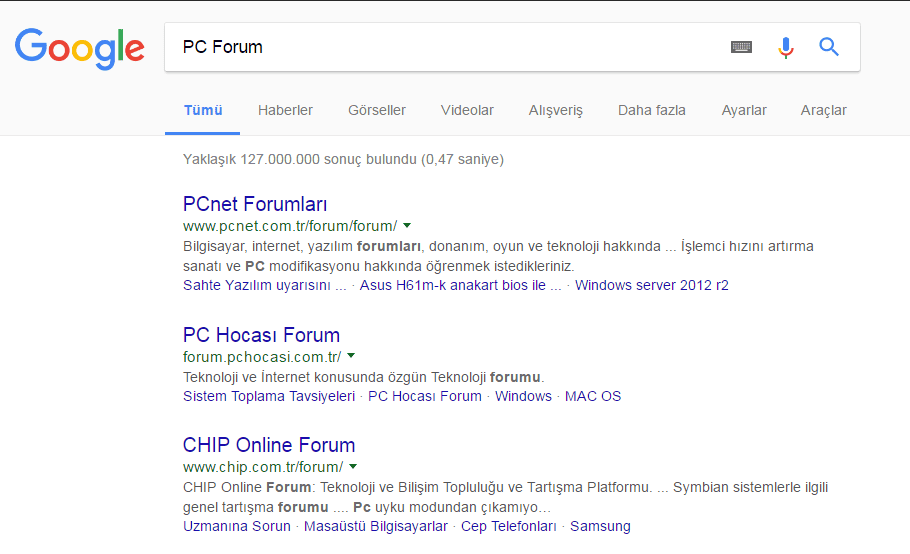Open Sistem Toplama Tavsiyeleri sitelink

click(x=269, y=396)
